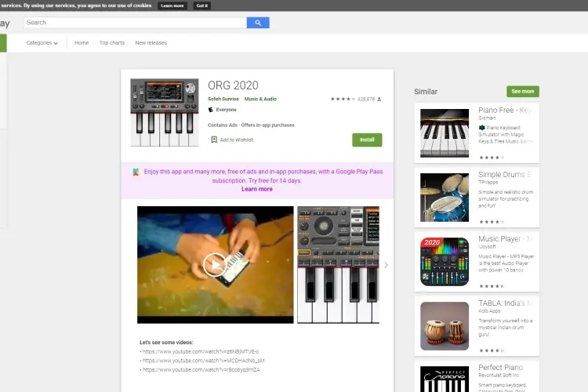Screen dimensions: 588x392
Task: Open New releases
Action: (x=151, y=43)
